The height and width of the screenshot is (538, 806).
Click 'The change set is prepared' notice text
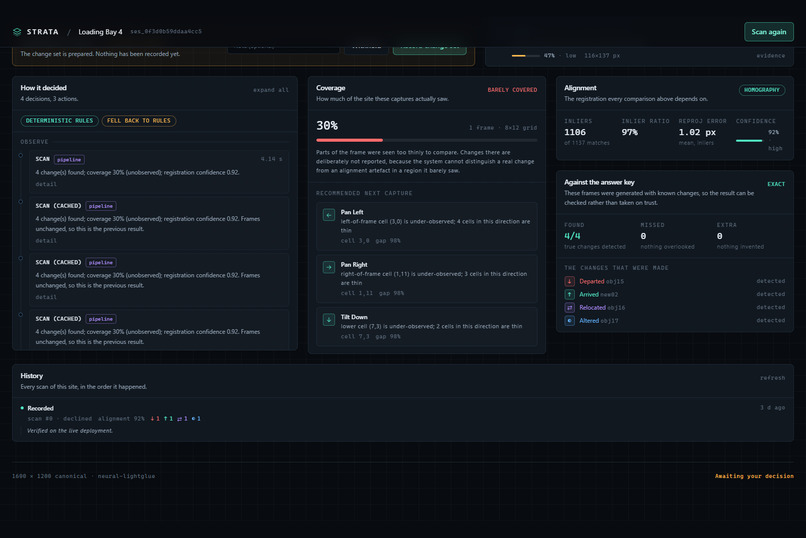click(x=100, y=54)
